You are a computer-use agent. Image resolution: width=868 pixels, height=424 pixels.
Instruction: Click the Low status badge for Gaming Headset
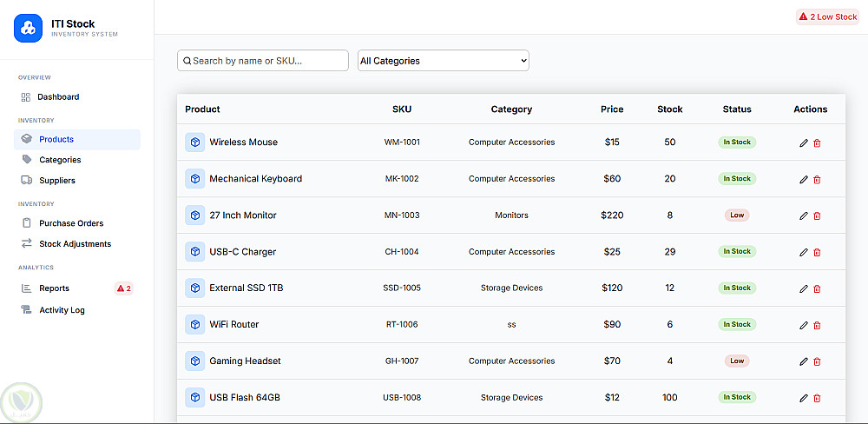737,361
